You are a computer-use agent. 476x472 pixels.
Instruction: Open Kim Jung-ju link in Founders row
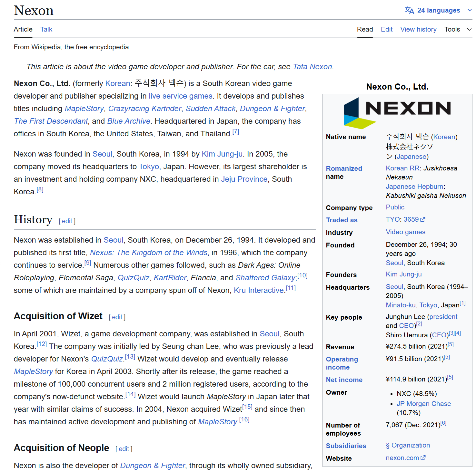404,274
